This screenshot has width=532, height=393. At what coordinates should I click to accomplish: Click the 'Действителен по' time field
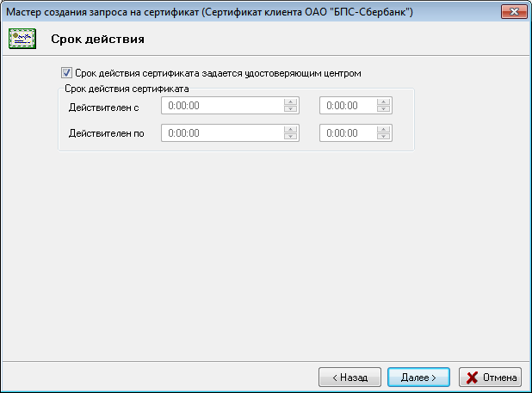click(x=349, y=133)
